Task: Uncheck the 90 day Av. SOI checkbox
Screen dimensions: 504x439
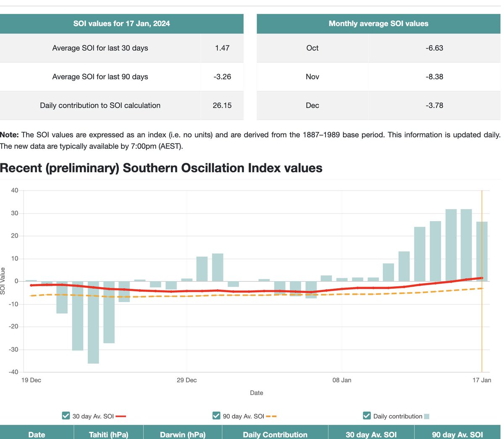Action: coord(216,416)
